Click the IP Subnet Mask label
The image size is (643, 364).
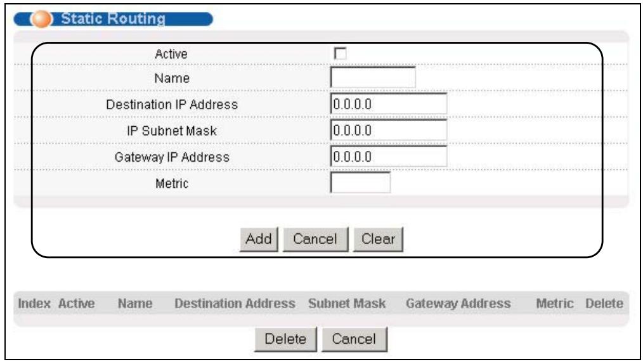(x=172, y=131)
